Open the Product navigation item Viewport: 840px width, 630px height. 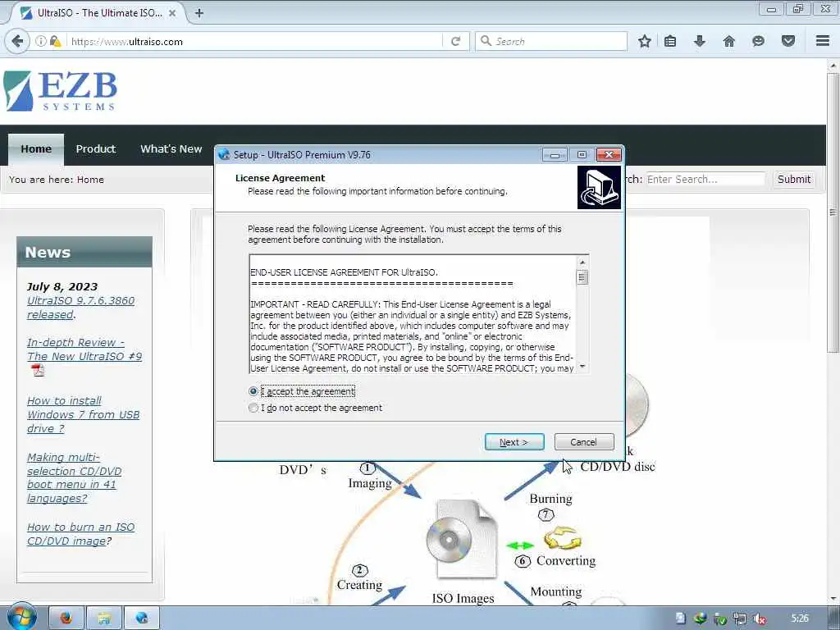click(x=95, y=149)
